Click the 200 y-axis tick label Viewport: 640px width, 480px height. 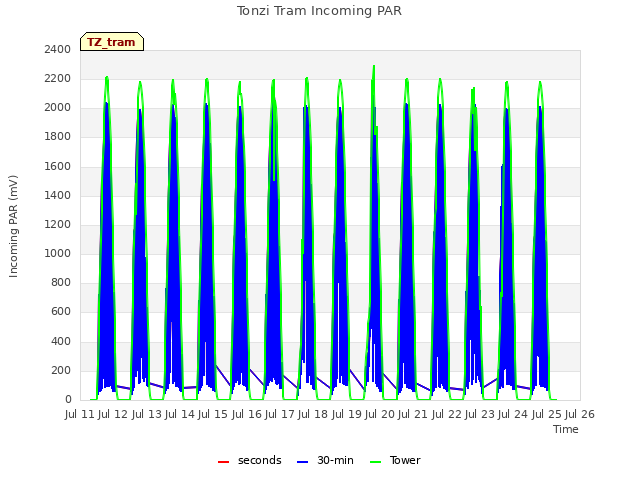(x=61, y=370)
